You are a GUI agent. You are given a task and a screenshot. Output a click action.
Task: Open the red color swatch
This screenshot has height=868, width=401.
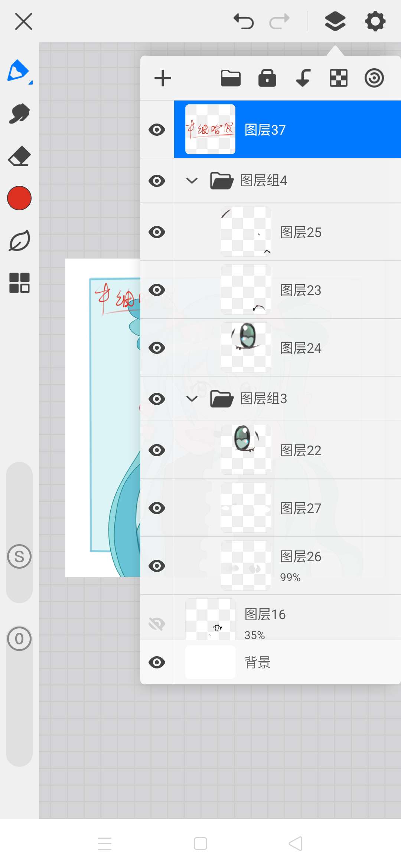point(19,198)
